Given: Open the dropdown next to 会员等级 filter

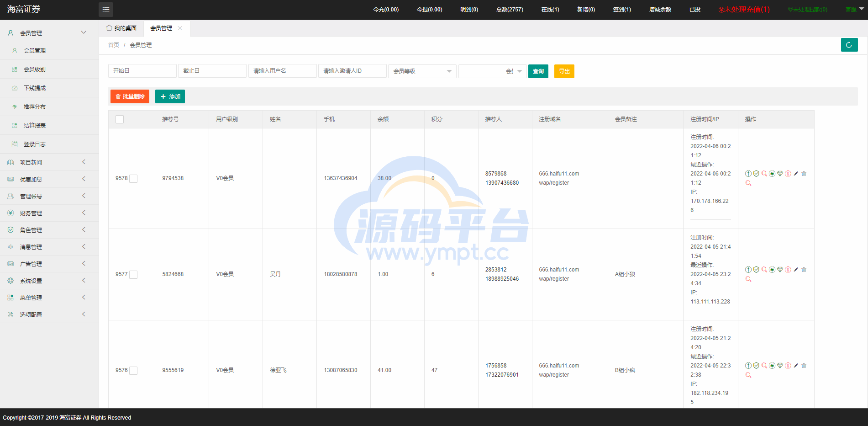Looking at the screenshot, I should [493, 71].
